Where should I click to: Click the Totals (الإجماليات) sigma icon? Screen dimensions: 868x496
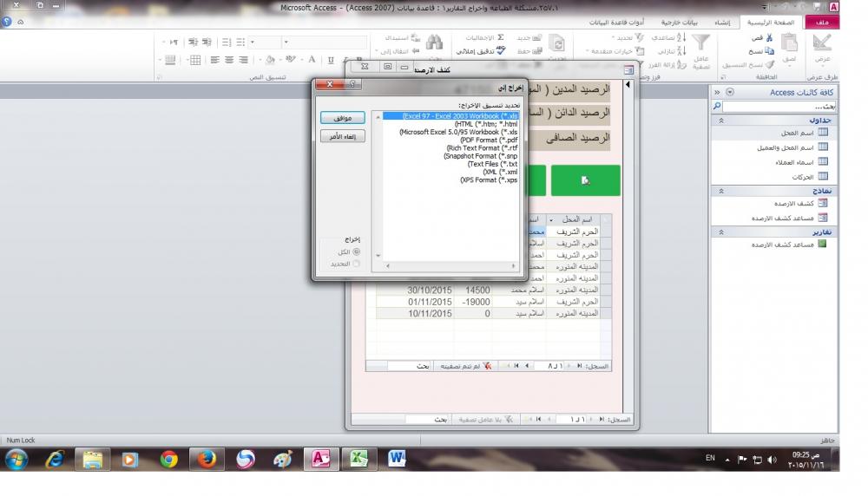point(501,37)
